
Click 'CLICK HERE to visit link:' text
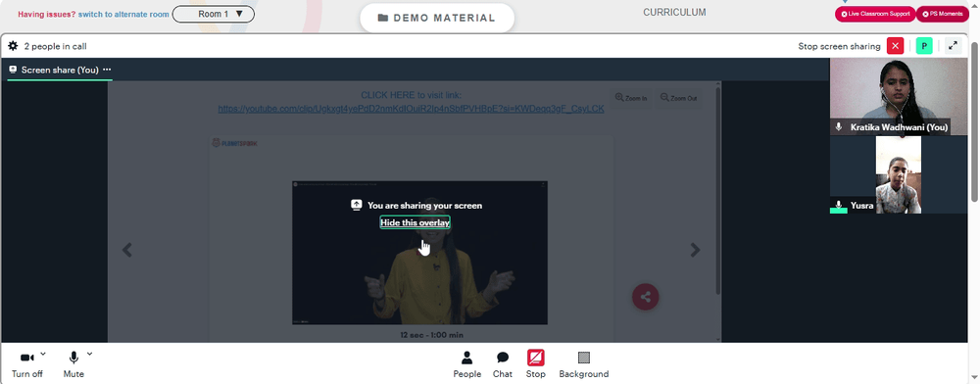coord(412,95)
